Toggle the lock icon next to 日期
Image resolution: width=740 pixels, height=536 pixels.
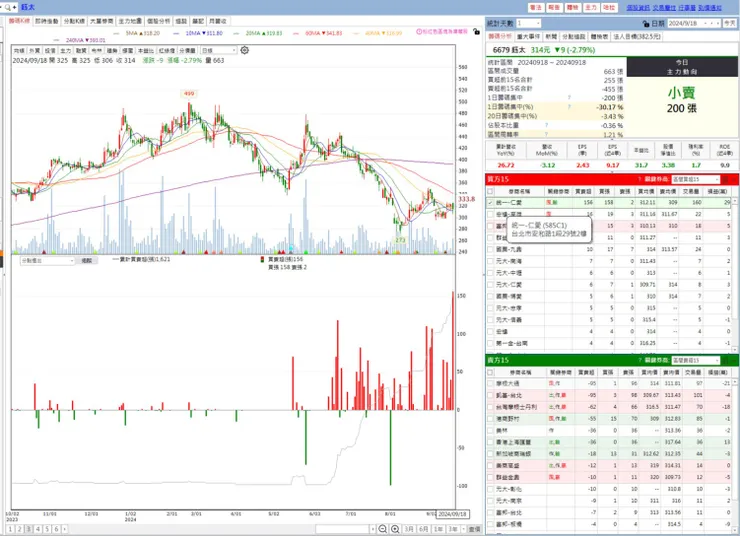click(x=646, y=23)
